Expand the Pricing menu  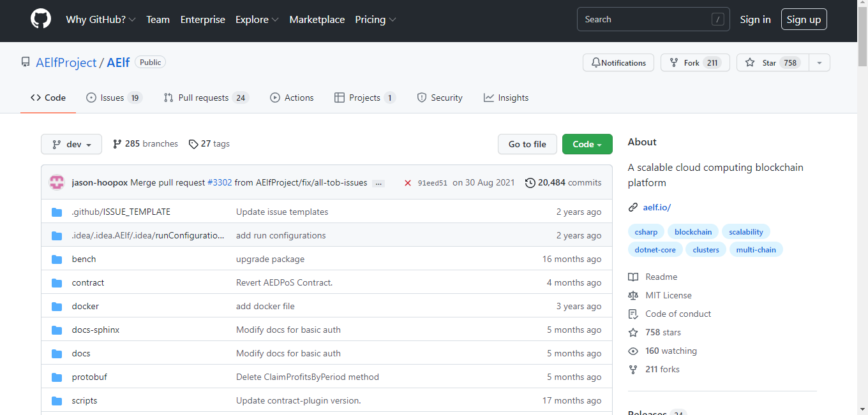click(x=376, y=20)
